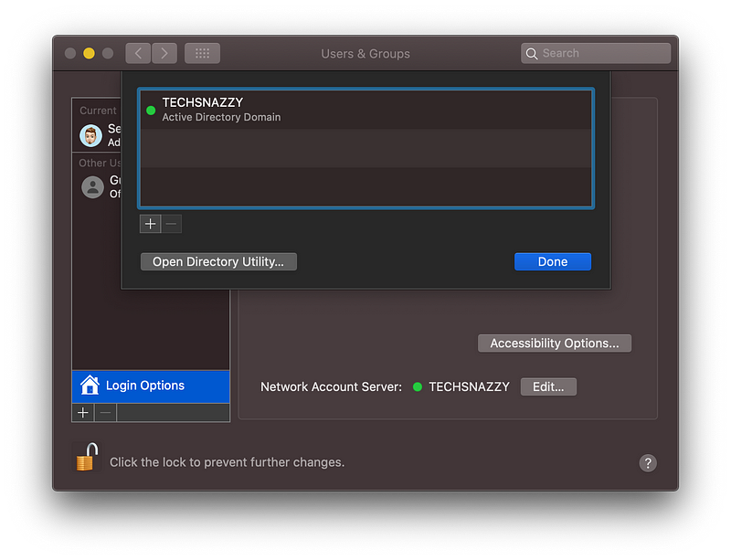Click the Users & Groups window title

[x=365, y=54]
